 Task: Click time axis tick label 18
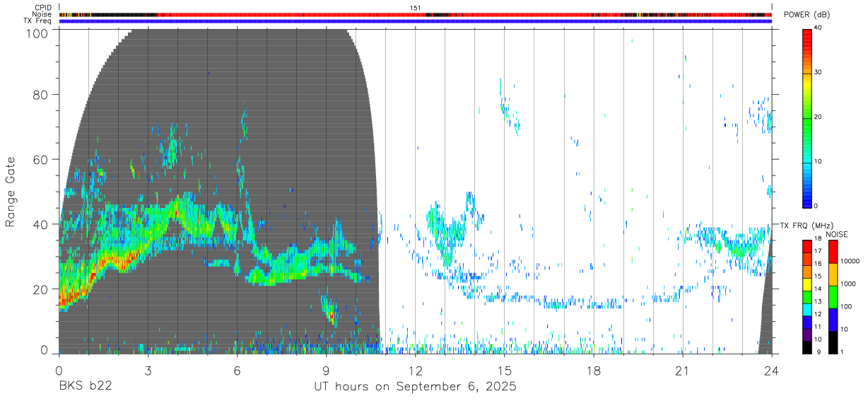point(594,371)
